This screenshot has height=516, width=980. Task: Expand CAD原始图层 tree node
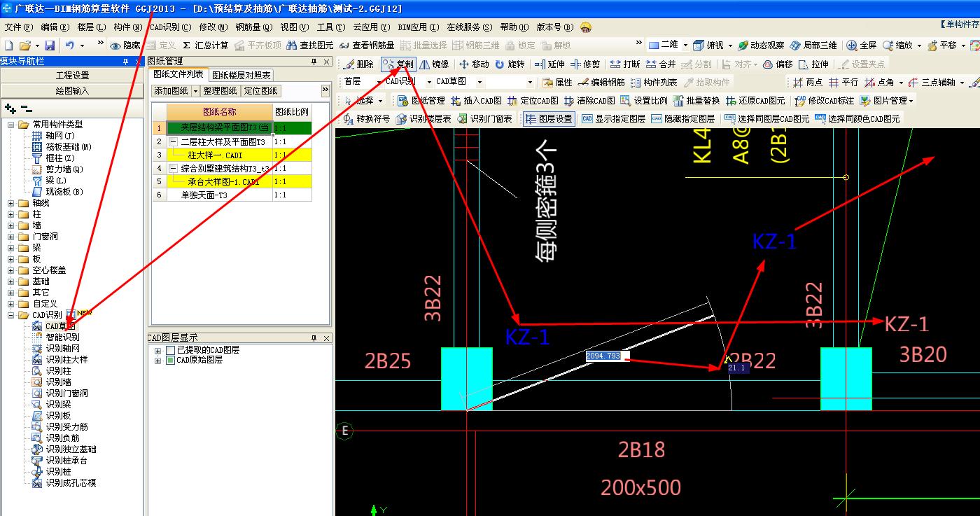(x=157, y=360)
